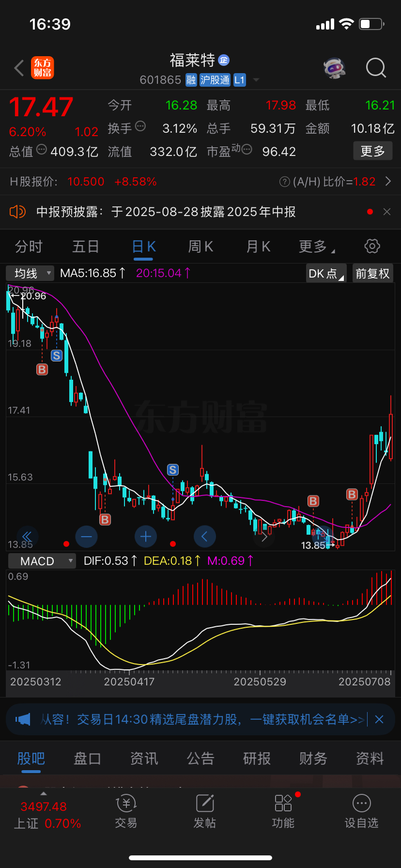Move chart left with single arrow button

pos(204,536)
